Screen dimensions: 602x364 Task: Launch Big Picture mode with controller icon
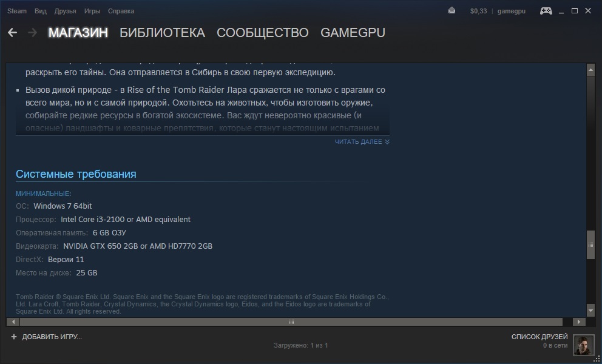[546, 11]
